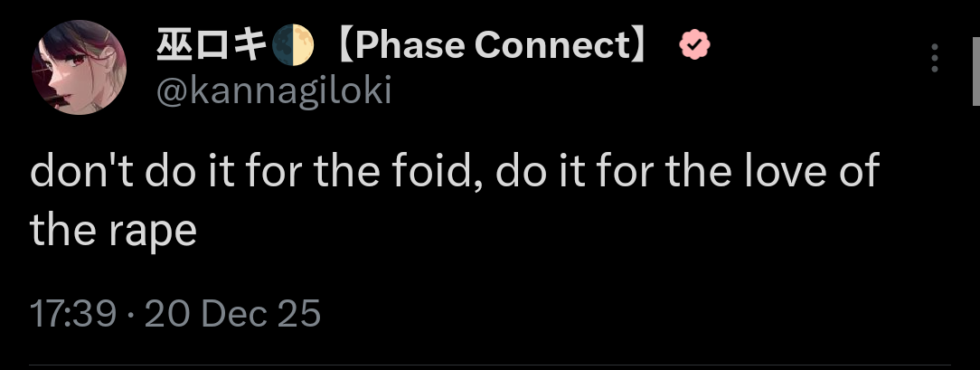980x370 pixels.
Task: Click the '20 Dec 25' post date
Action: pyautogui.click(x=232, y=313)
